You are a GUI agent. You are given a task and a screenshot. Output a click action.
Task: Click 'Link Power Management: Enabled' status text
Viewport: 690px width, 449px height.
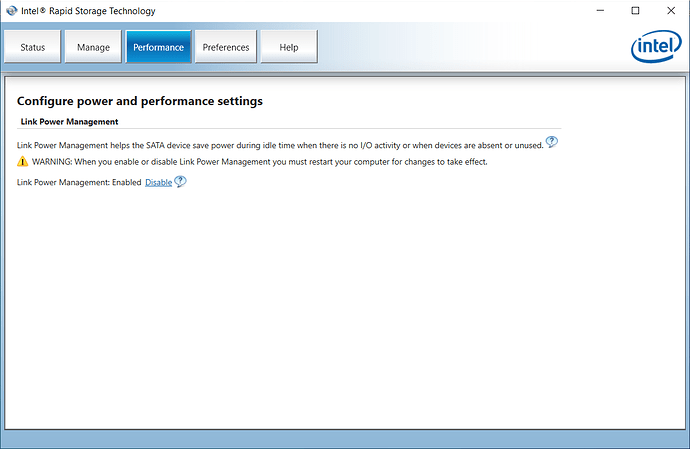point(79,182)
